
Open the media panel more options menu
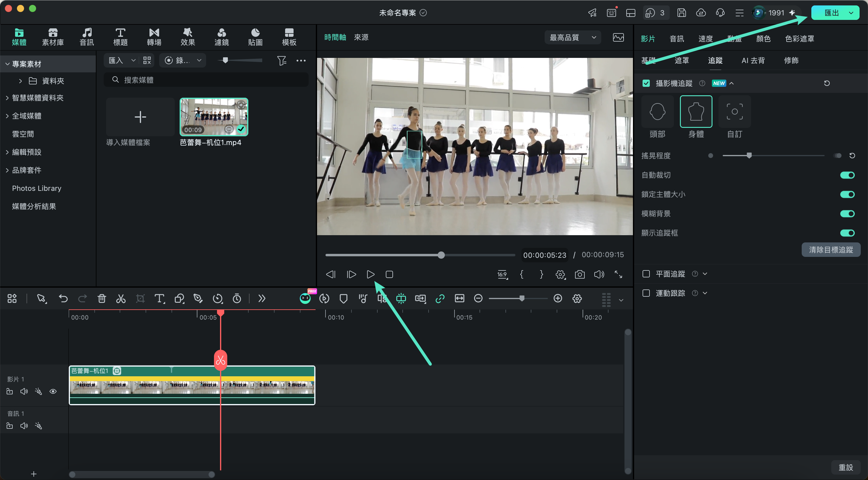click(x=301, y=60)
